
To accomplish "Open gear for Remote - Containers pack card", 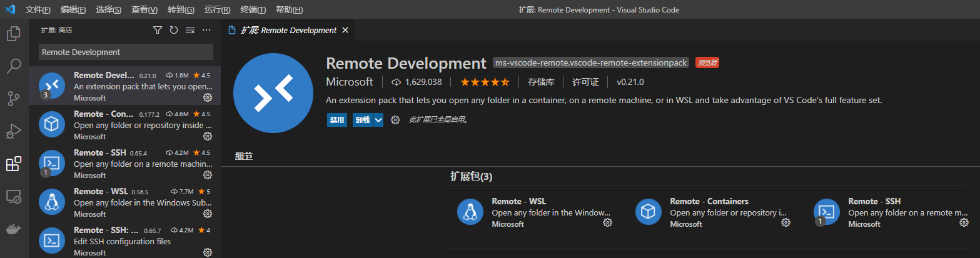I will click(x=786, y=222).
